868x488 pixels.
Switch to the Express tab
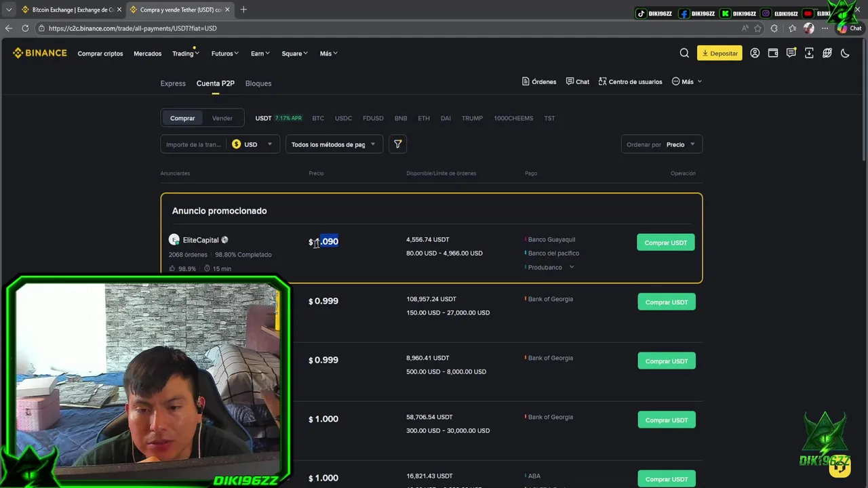[173, 83]
